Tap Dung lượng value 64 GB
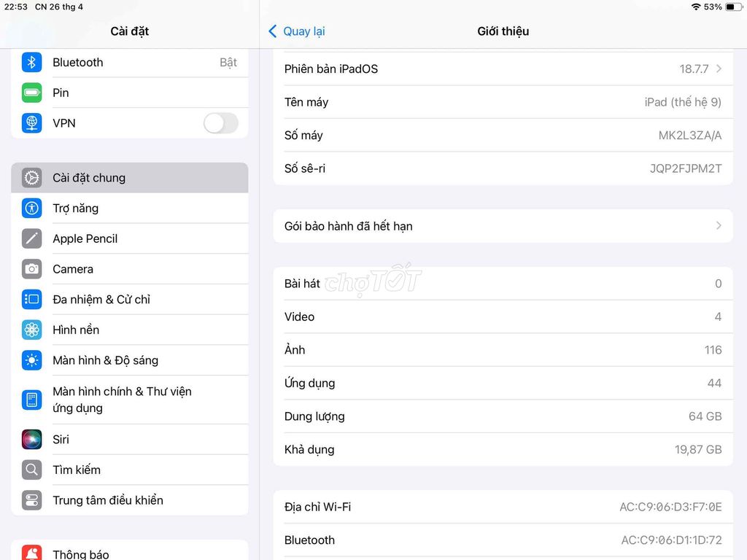The image size is (747, 560). (x=705, y=416)
